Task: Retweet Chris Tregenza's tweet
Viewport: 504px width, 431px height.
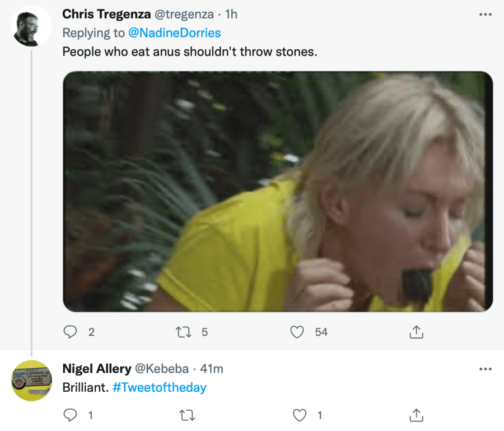Action: [x=184, y=332]
